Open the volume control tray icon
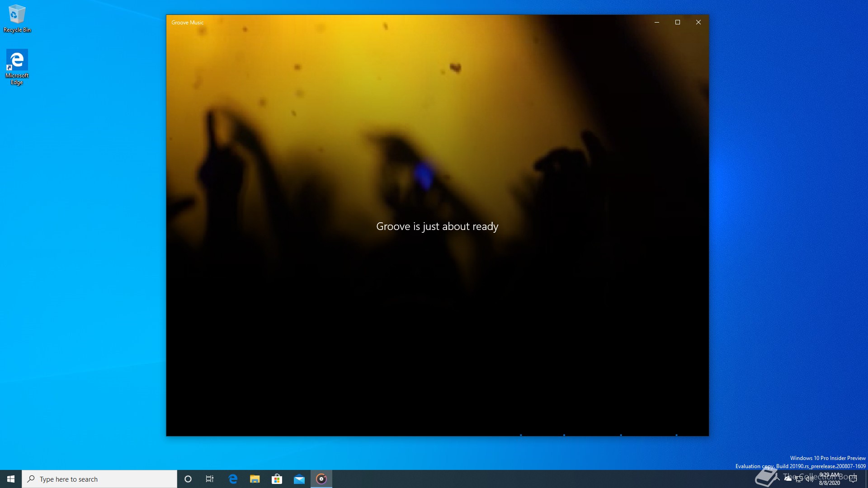The height and width of the screenshot is (488, 868). [810, 479]
